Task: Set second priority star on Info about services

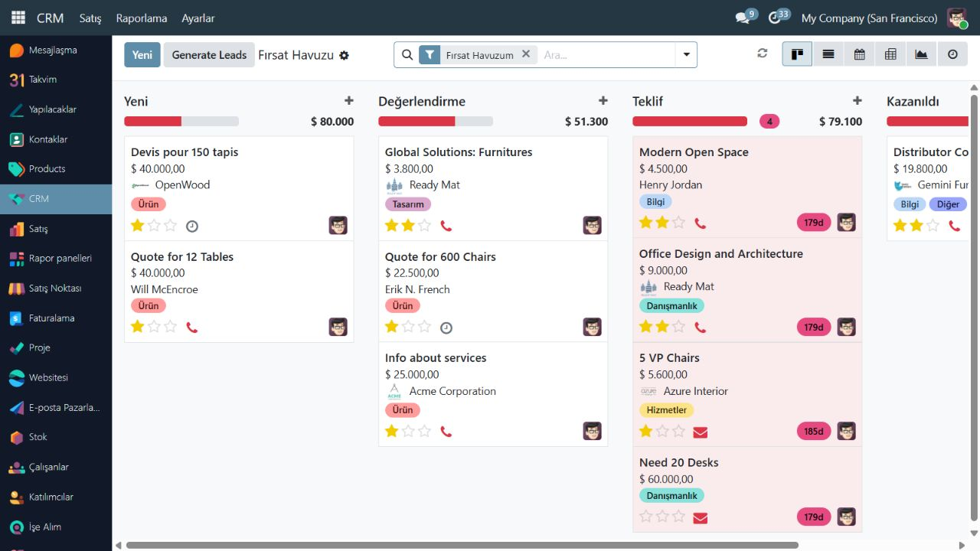Action: 408,432
